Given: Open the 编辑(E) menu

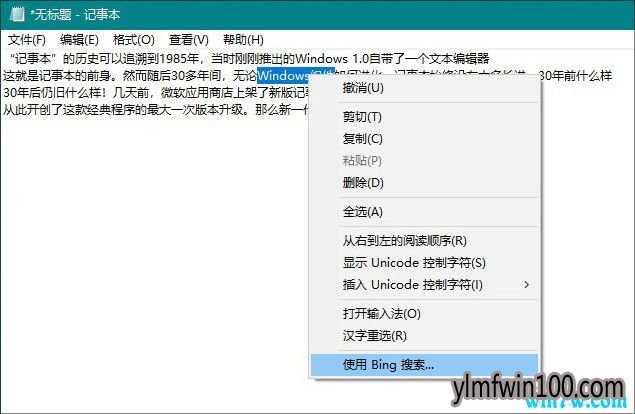Looking at the screenshot, I should 79,40.
